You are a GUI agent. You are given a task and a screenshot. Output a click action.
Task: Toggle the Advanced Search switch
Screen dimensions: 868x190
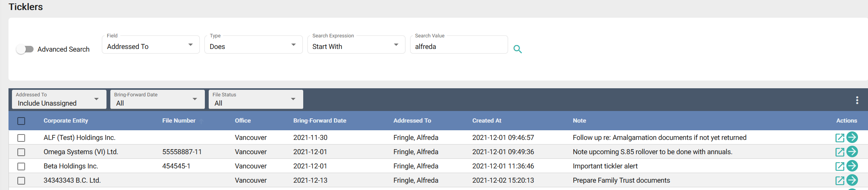[x=25, y=49]
